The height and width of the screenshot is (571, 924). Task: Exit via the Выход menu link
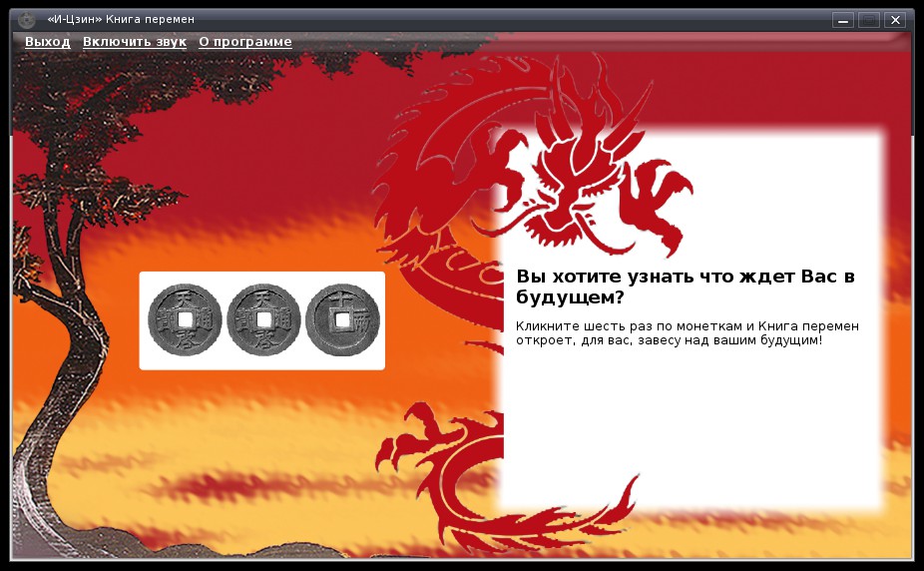click(x=48, y=42)
